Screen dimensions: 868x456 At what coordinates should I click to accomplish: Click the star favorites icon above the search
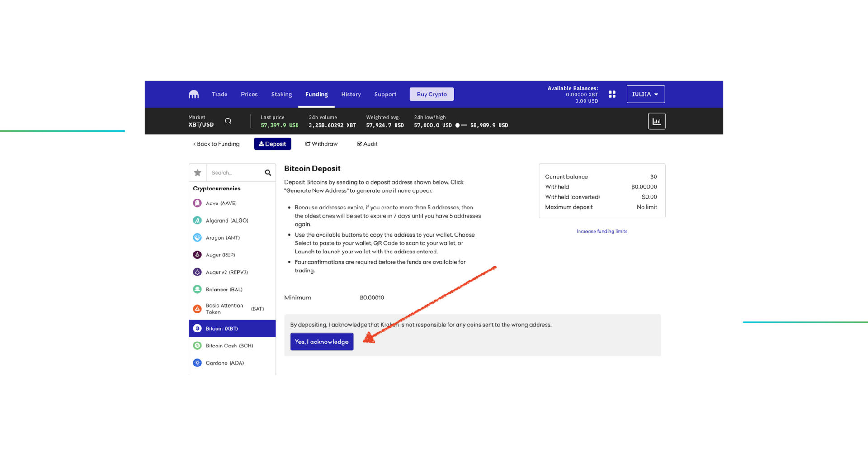[x=198, y=172]
